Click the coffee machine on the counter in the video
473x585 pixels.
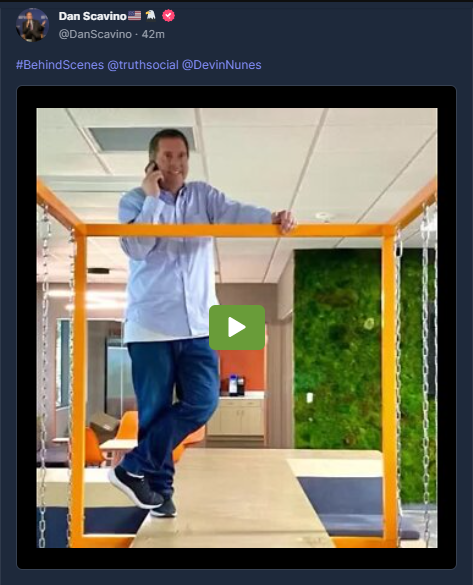(236, 385)
